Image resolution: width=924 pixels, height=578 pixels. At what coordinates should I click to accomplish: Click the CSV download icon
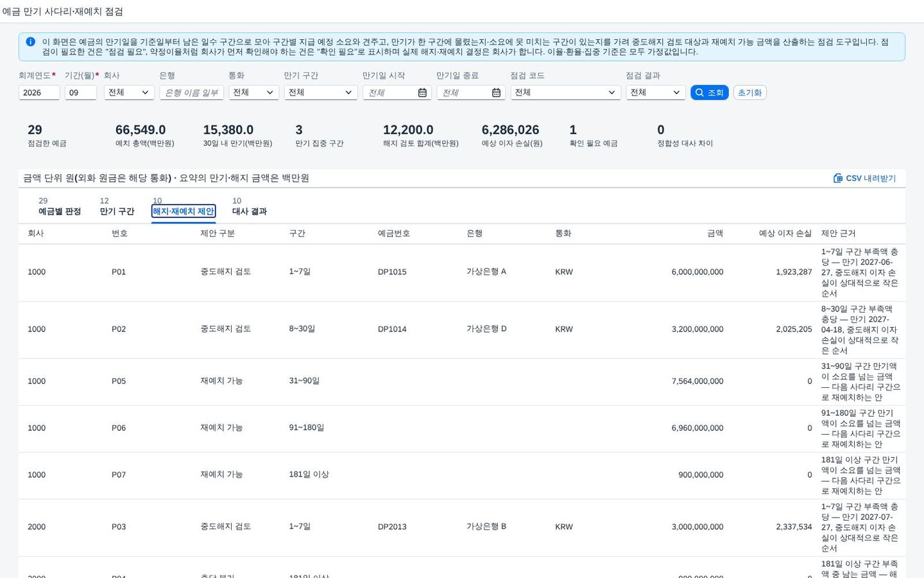[837, 178]
